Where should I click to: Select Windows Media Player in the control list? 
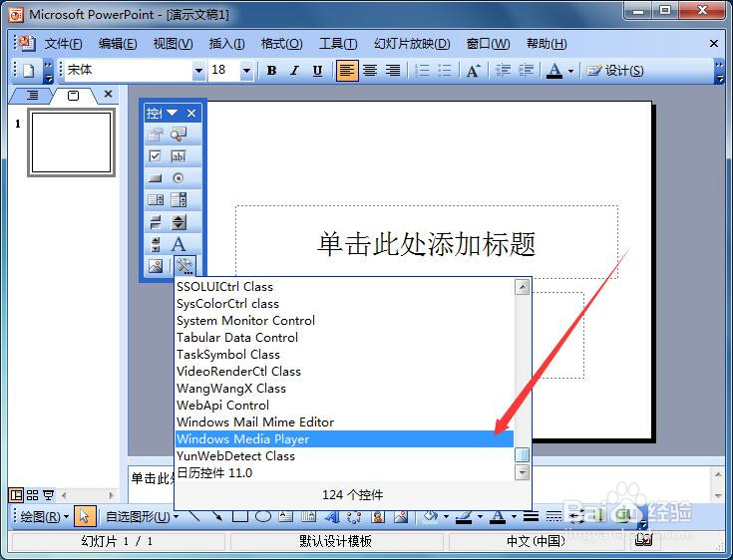tap(344, 439)
